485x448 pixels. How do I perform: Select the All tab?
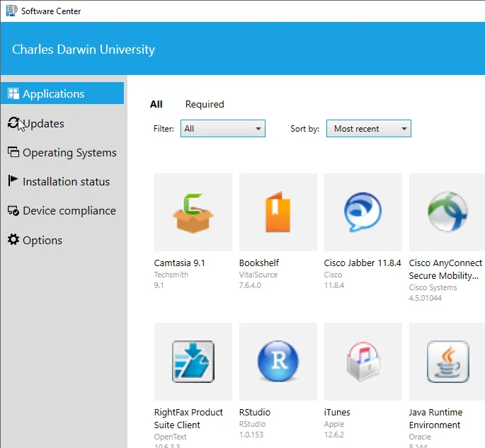[156, 104]
